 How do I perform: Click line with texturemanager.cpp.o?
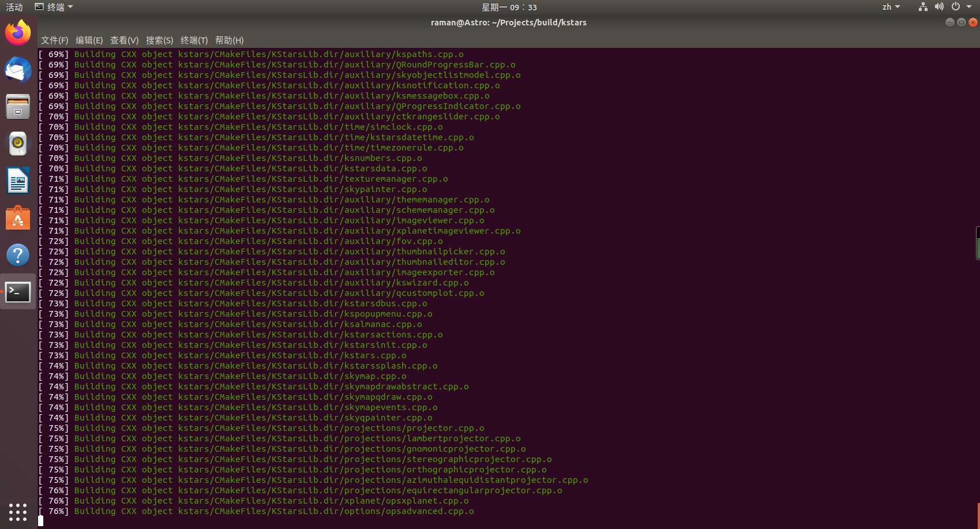point(243,179)
